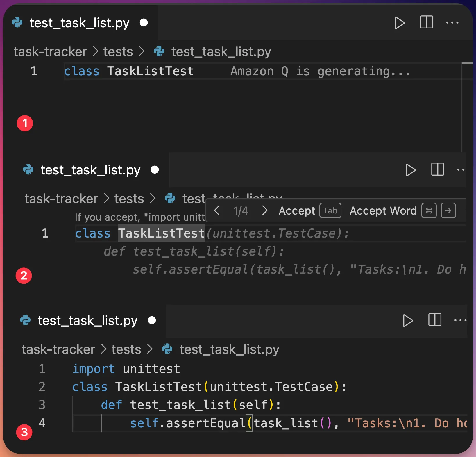This screenshot has width=476, height=457.
Task: Show previous suggestion with the left chevron
Action: (x=217, y=210)
